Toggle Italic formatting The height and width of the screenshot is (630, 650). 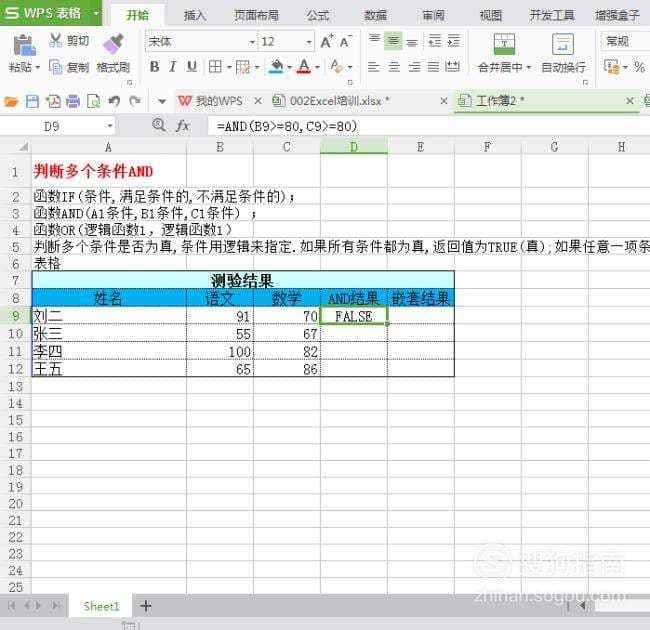pos(173,67)
